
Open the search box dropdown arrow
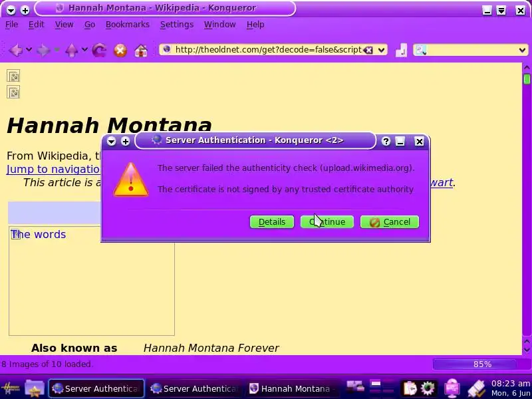522,51
